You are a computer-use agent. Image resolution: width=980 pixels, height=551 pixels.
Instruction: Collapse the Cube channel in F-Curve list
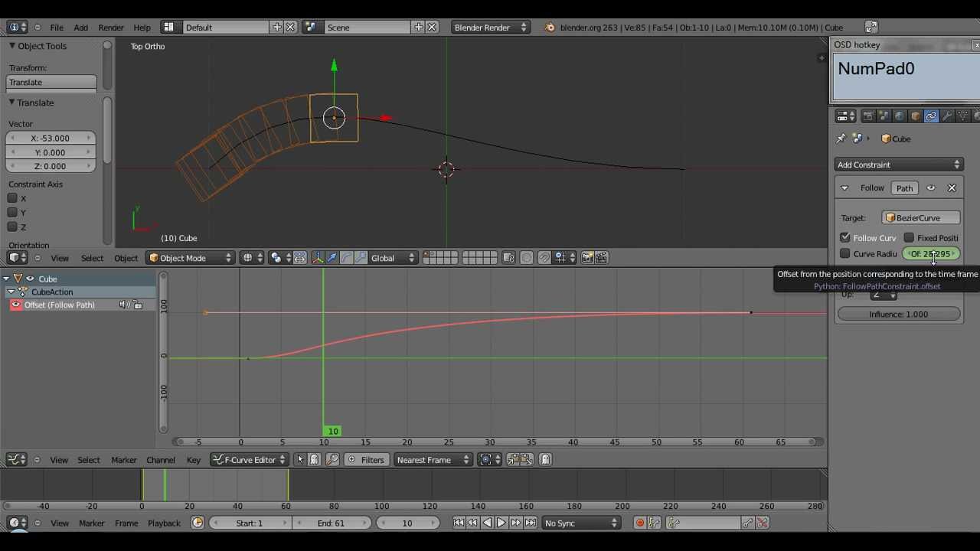(x=6, y=279)
